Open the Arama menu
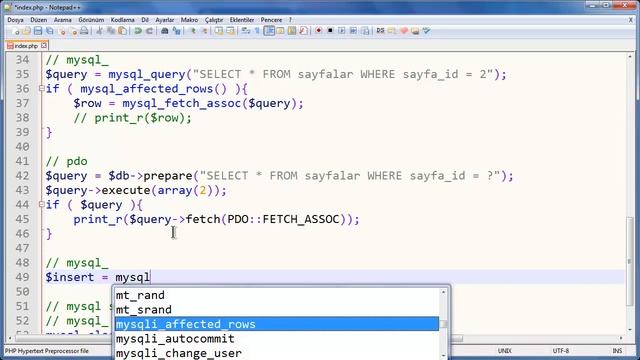 click(x=62, y=20)
